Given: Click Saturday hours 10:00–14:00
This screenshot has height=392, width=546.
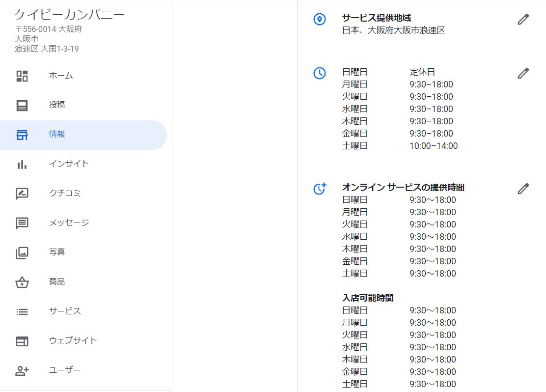Looking at the screenshot, I should pyautogui.click(x=434, y=146).
